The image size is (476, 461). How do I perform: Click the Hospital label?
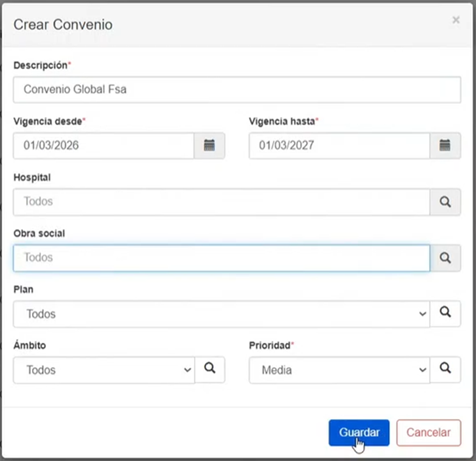(x=32, y=177)
